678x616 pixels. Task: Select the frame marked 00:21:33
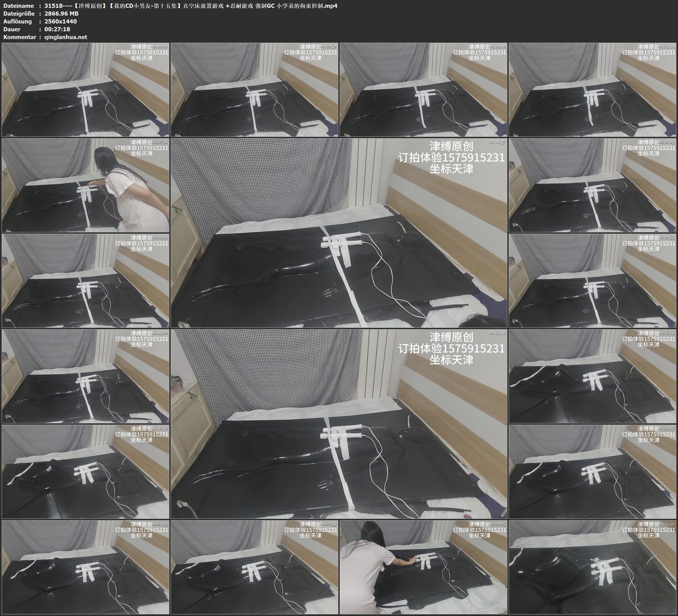tap(85, 567)
